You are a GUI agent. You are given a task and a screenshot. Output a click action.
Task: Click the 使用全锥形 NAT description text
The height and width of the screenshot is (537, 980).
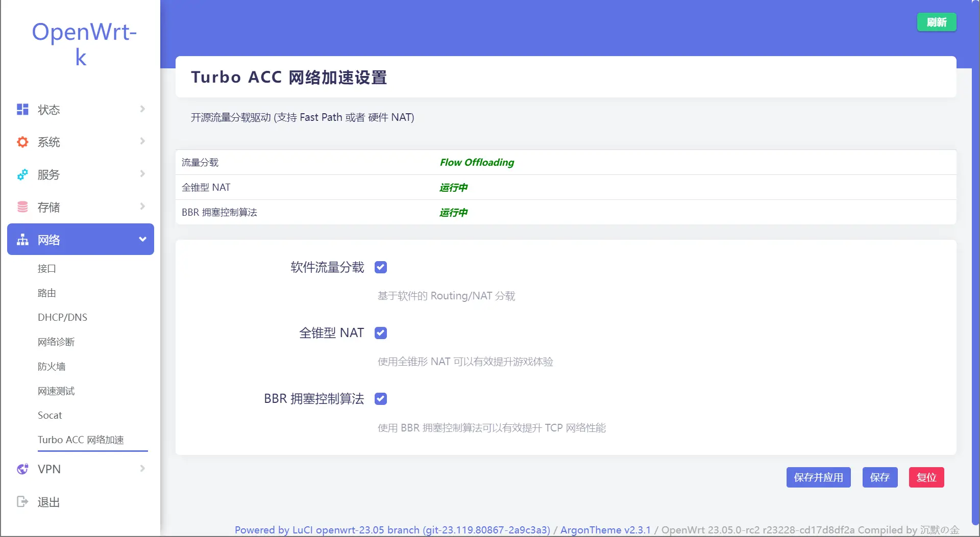coord(465,362)
